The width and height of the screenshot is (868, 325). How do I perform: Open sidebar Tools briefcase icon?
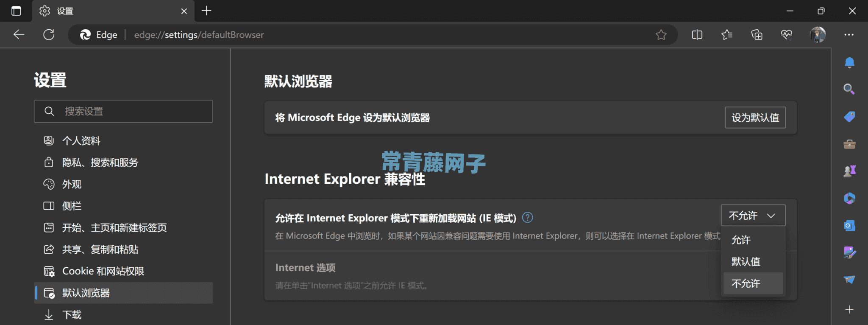point(849,144)
